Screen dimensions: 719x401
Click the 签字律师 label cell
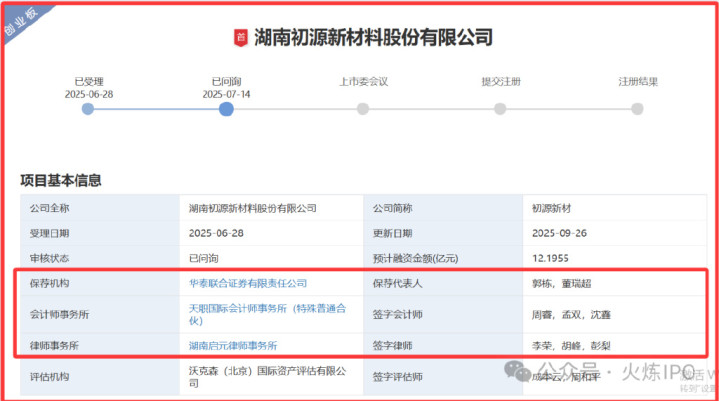click(x=443, y=346)
